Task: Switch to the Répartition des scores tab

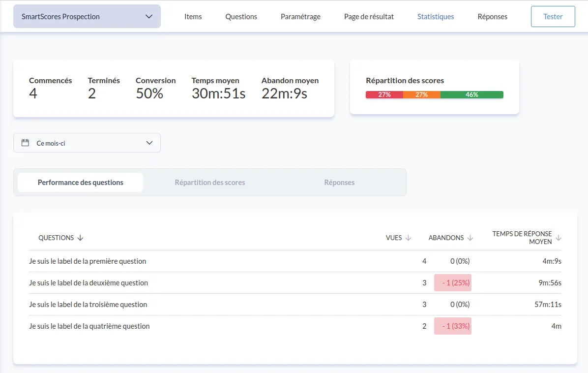Action: pyautogui.click(x=210, y=182)
